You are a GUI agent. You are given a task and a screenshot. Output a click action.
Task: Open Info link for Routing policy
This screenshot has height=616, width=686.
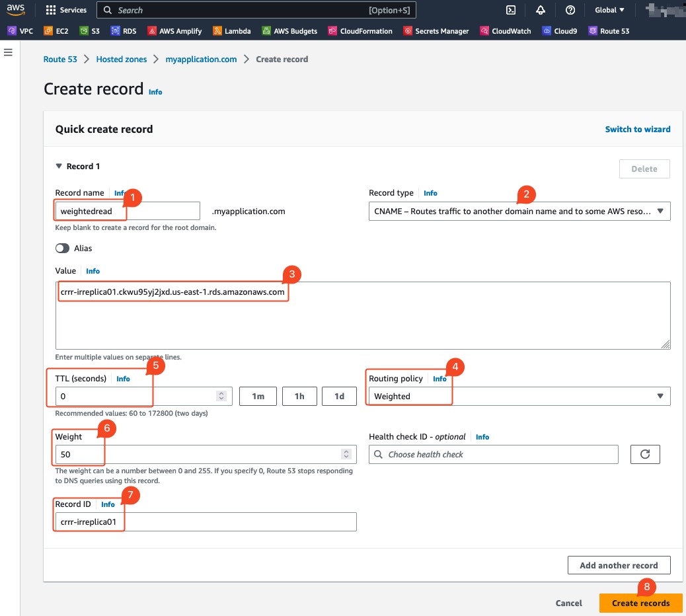pyautogui.click(x=439, y=379)
